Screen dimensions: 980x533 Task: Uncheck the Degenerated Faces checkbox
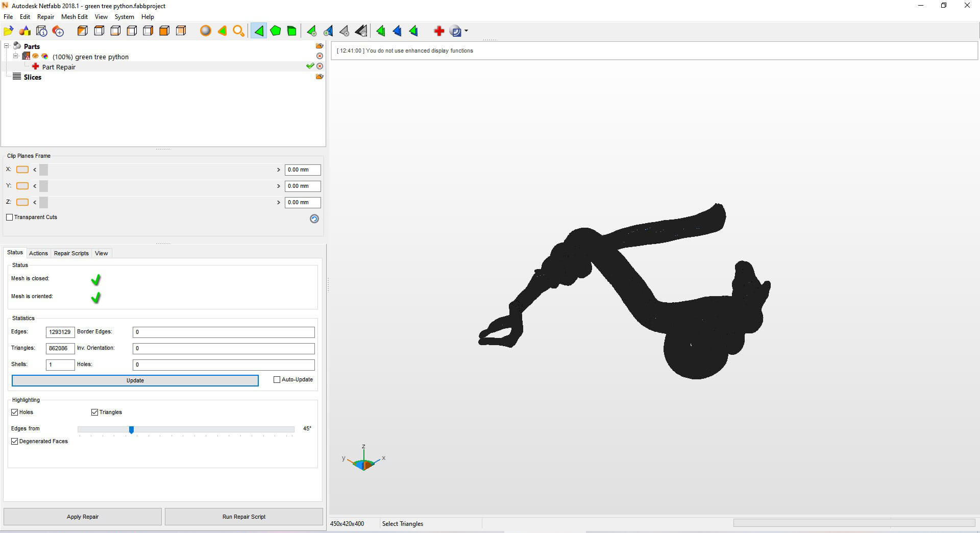(15, 442)
